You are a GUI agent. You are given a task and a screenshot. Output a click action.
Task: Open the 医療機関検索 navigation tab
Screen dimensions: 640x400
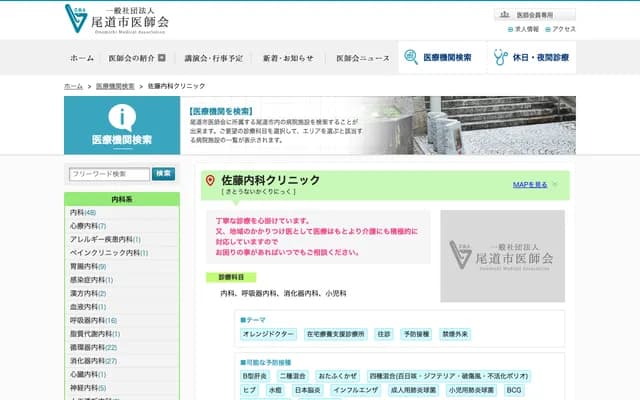point(442,57)
